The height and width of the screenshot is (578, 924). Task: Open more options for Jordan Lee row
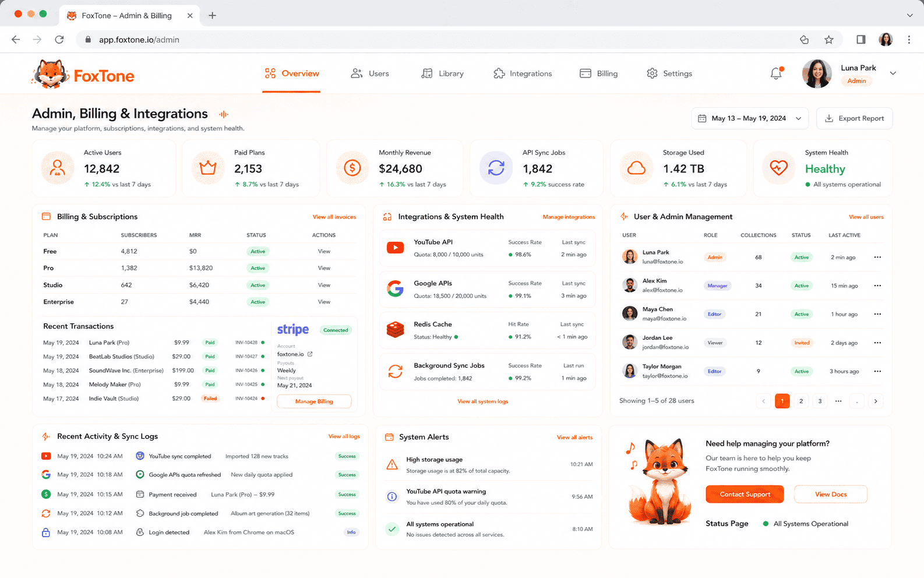(877, 343)
